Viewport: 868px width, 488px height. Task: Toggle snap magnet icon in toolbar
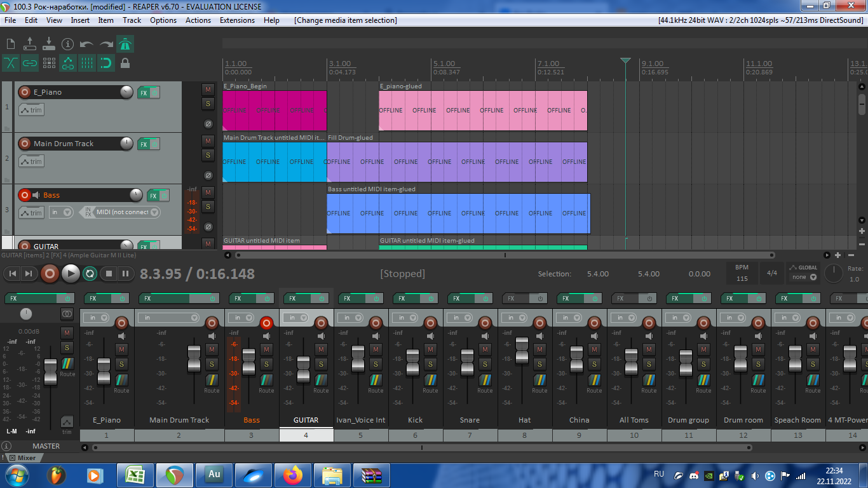point(106,63)
